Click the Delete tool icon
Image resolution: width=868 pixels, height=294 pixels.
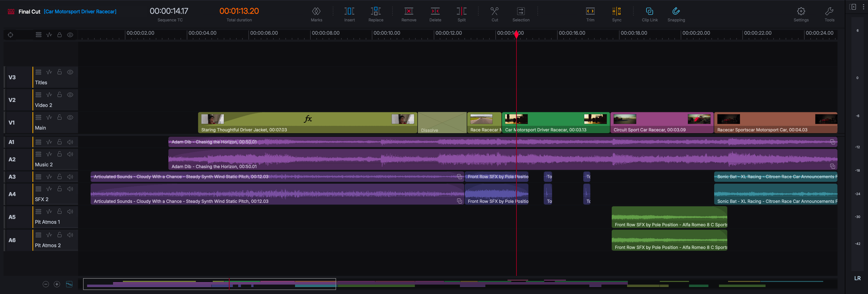click(x=435, y=11)
